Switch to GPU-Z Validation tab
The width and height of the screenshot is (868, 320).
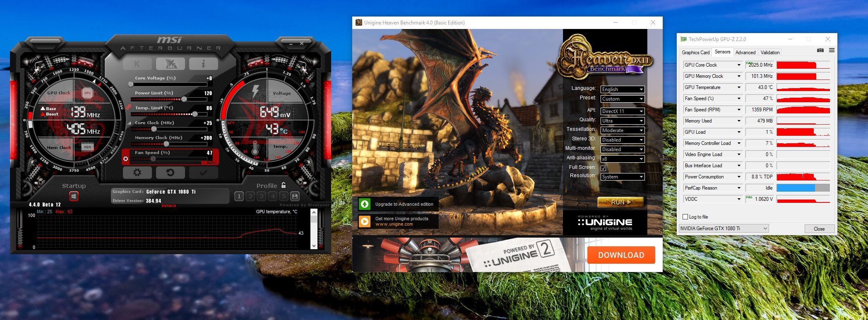pyautogui.click(x=770, y=53)
